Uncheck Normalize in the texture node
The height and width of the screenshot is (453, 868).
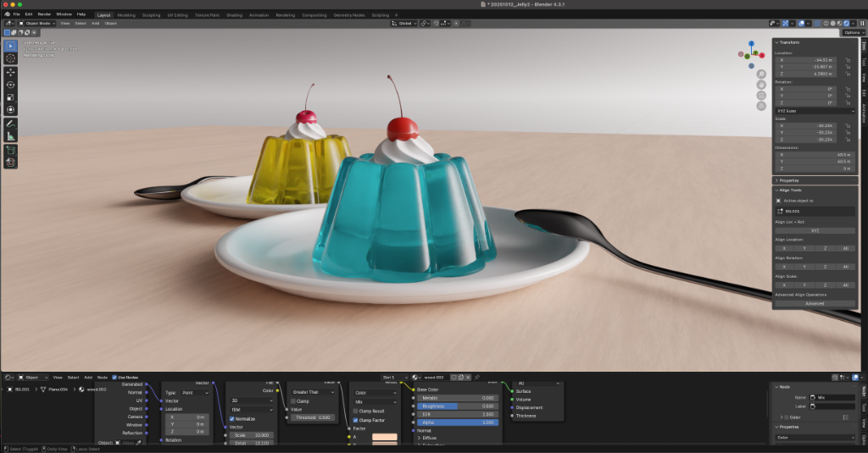(x=233, y=418)
